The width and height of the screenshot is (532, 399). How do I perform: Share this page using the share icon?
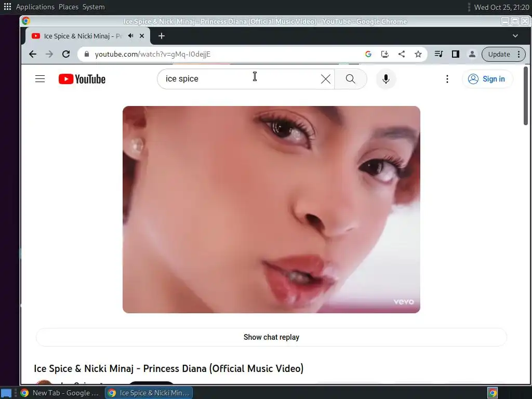click(x=402, y=54)
